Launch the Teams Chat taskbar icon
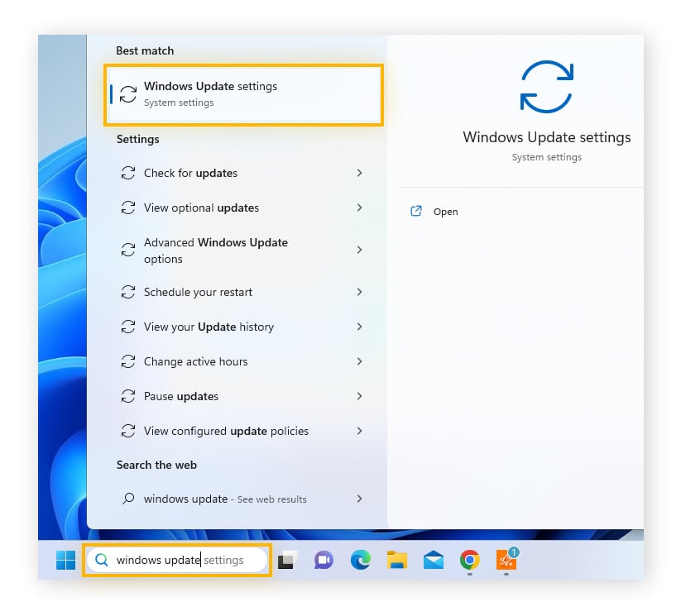681x616 pixels. (x=324, y=560)
